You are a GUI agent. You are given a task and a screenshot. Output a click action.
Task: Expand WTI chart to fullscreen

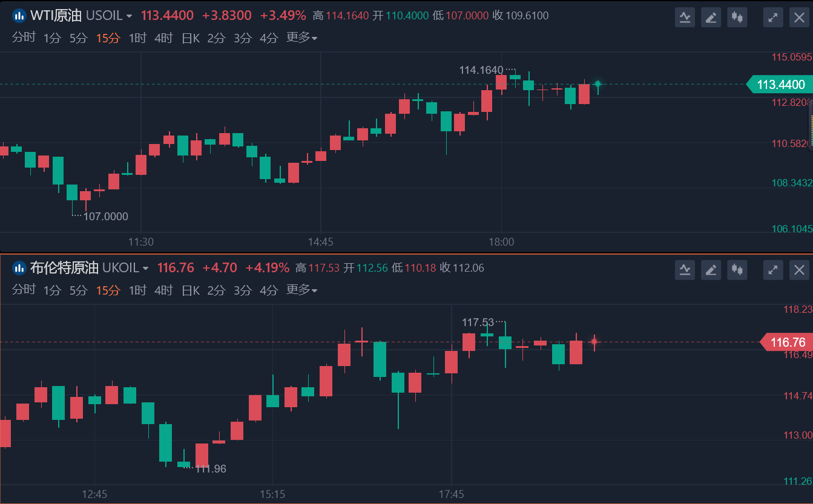point(772,17)
